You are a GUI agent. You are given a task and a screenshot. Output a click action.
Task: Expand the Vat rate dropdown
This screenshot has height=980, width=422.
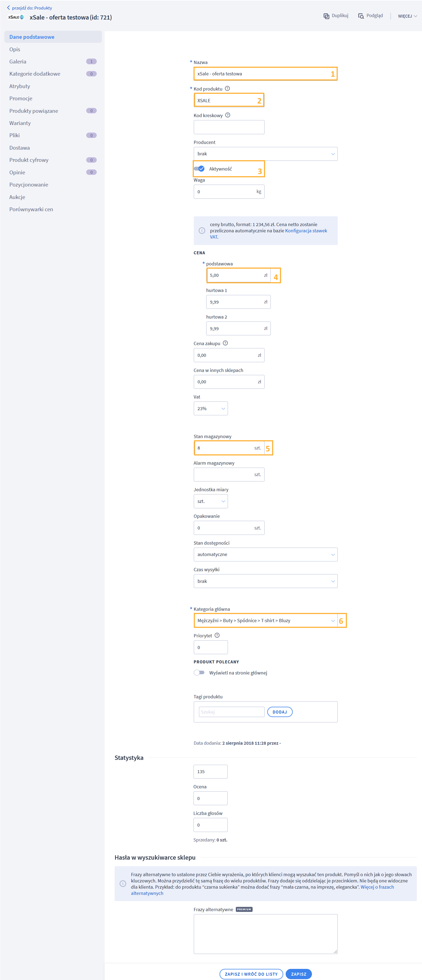pyautogui.click(x=210, y=409)
